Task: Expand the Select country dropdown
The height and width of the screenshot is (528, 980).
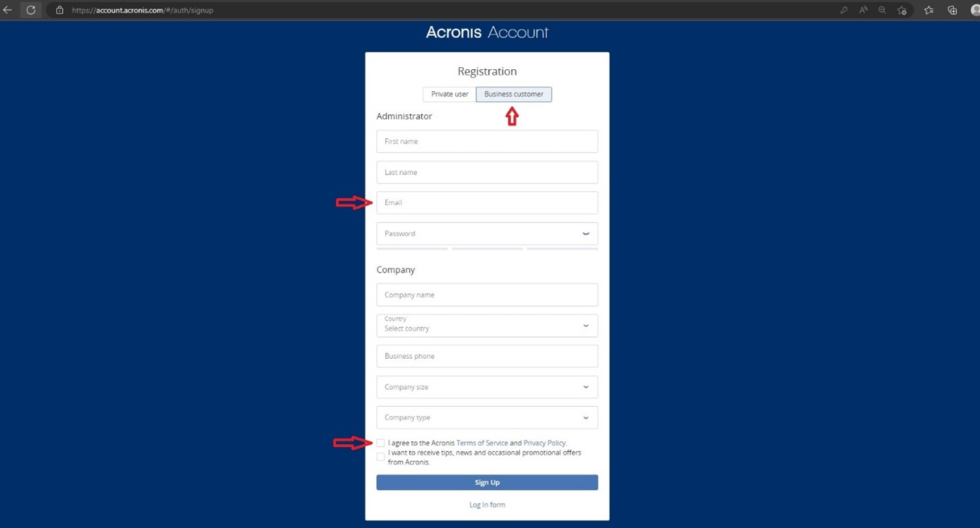Action: coord(487,325)
